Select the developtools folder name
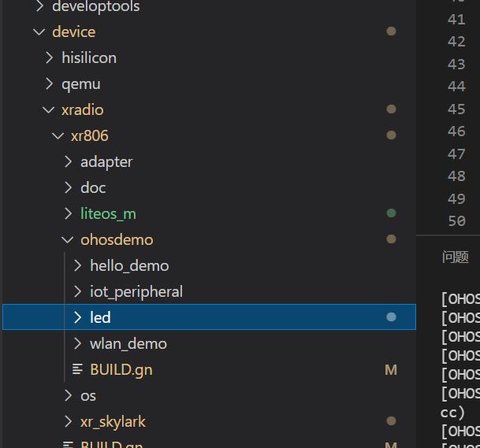Viewport: 480px width, 448px height. [x=96, y=6]
